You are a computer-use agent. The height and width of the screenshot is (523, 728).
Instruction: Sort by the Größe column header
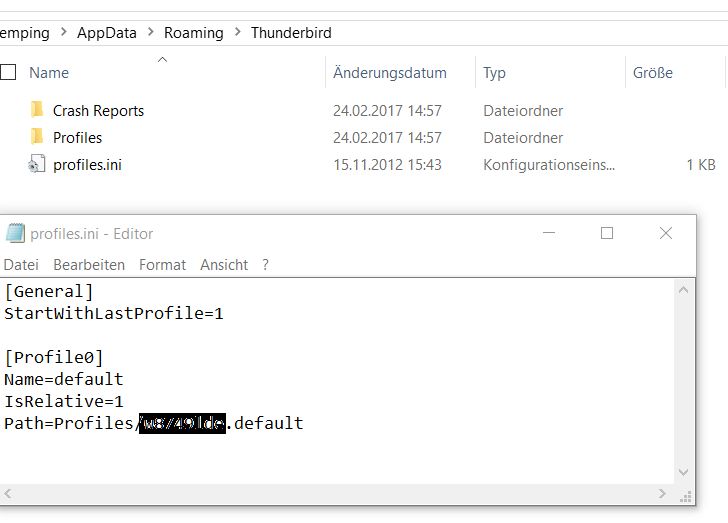click(652, 73)
